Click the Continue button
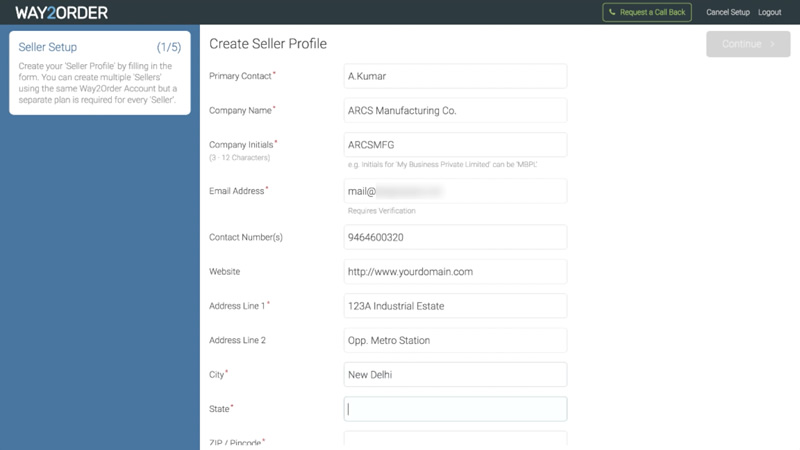The height and width of the screenshot is (450, 800). pos(748,44)
